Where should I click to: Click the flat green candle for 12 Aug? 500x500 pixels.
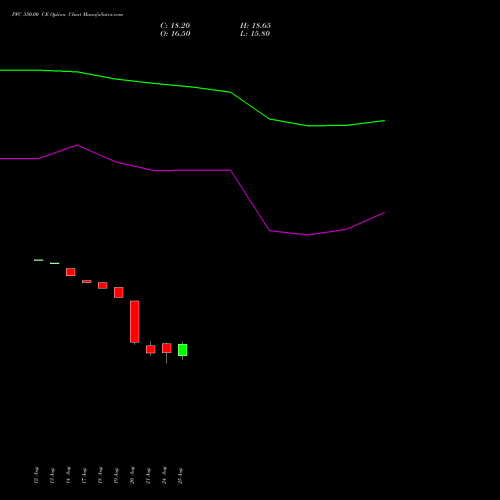[x=39, y=260]
